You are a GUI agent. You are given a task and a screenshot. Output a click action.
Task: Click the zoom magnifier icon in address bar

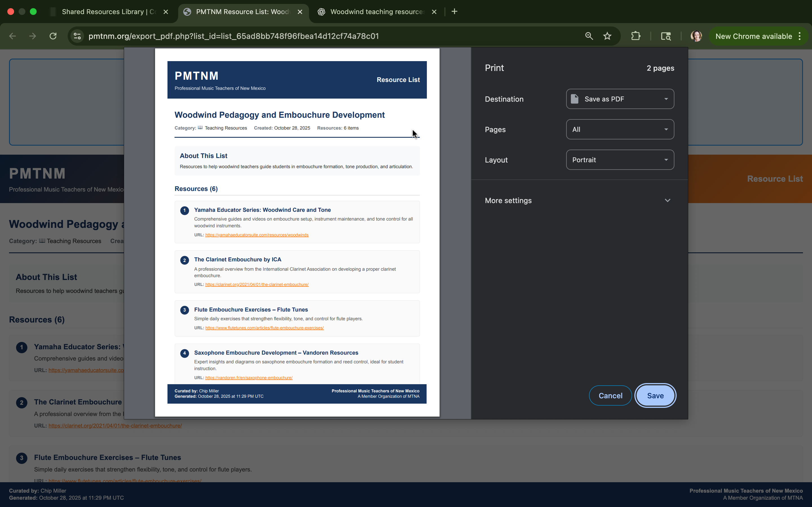pyautogui.click(x=589, y=36)
